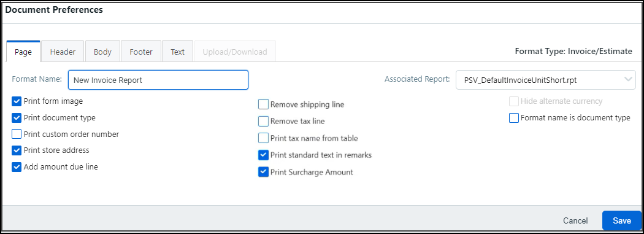Open the Body tab
The image size is (644, 234).
click(x=102, y=52)
